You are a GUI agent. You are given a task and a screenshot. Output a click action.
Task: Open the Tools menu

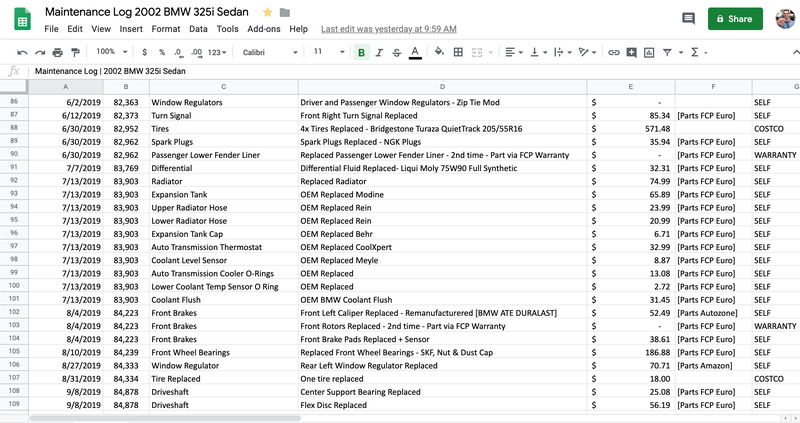click(228, 29)
